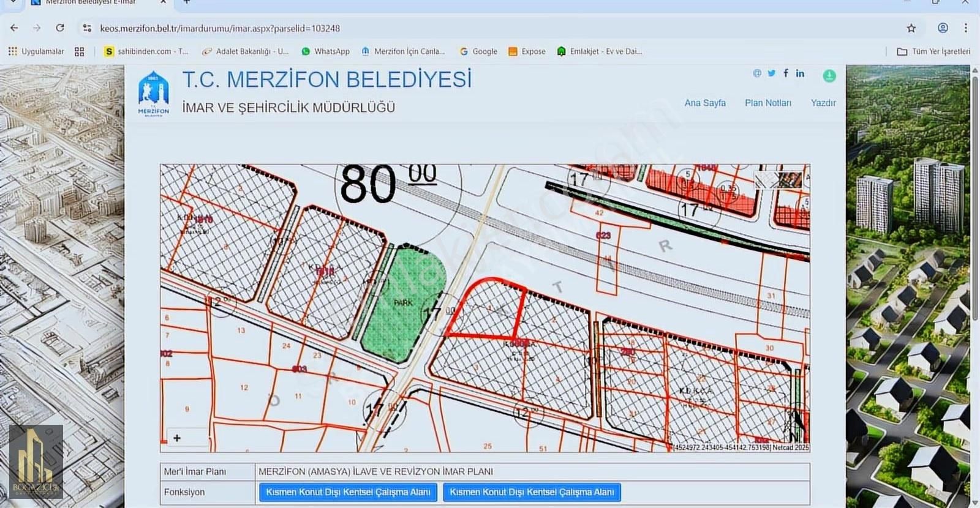Screen dimensions: 980x508
Task: Bookmark this page with the star icon
Action: point(911,28)
